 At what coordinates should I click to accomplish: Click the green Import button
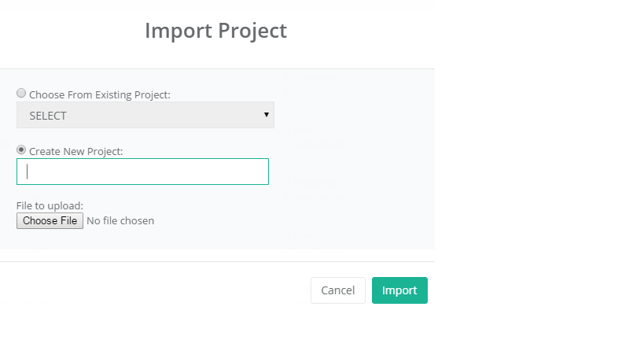tap(399, 290)
